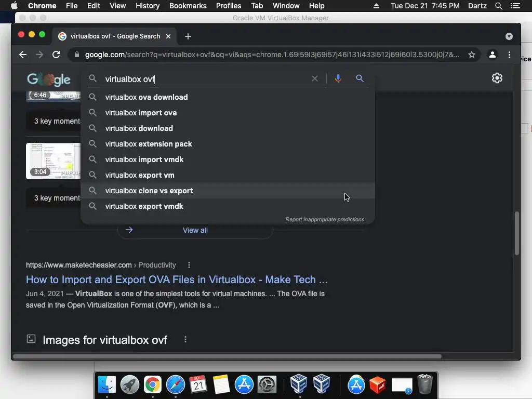Image resolution: width=532 pixels, height=399 pixels.
Task: Open the View menu
Action: [118, 6]
